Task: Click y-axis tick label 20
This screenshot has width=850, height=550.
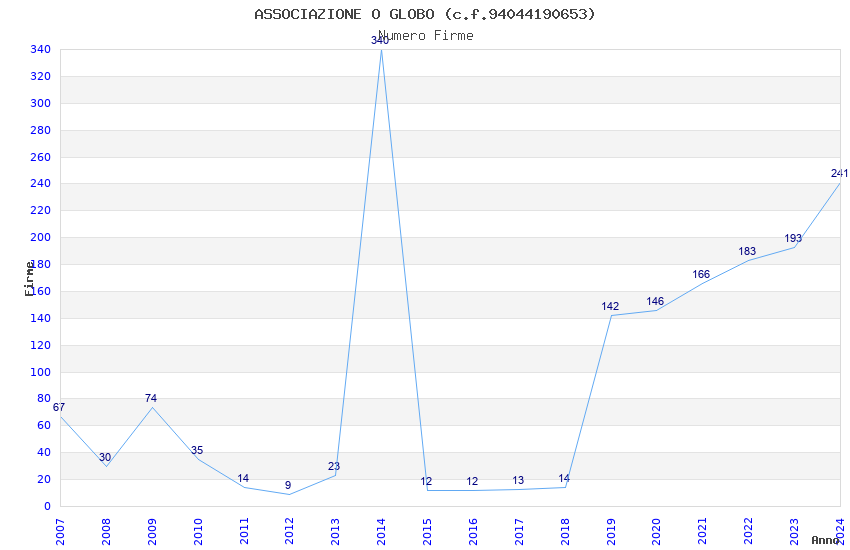Action: (x=44, y=480)
